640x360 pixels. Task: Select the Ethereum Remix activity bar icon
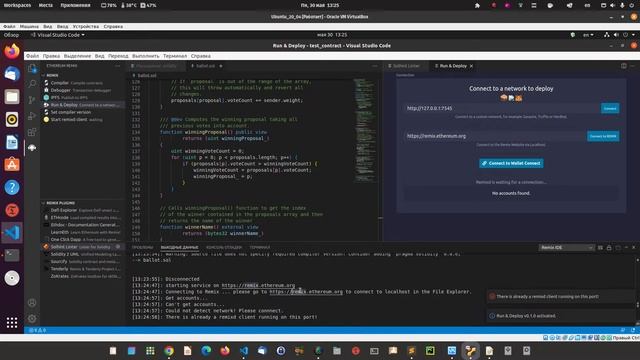tap(32, 148)
